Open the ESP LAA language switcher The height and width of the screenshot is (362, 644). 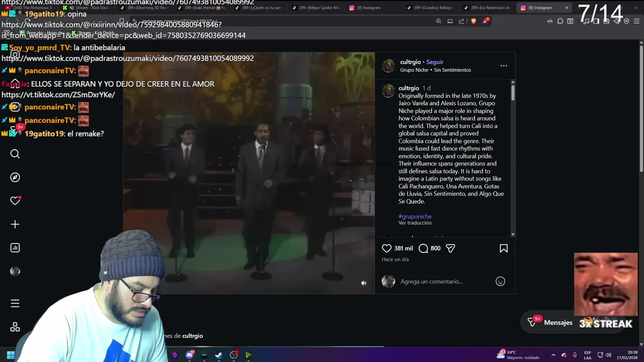pos(587,355)
